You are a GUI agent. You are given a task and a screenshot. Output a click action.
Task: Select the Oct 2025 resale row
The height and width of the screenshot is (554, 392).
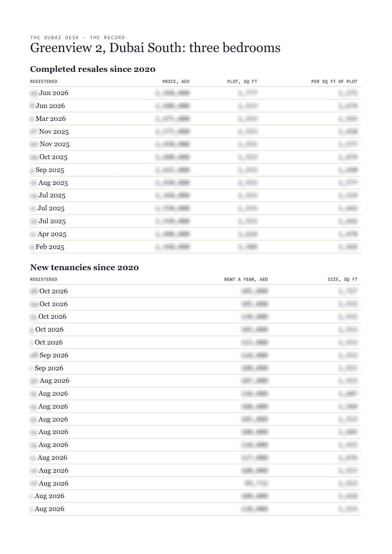pos(196,157)
